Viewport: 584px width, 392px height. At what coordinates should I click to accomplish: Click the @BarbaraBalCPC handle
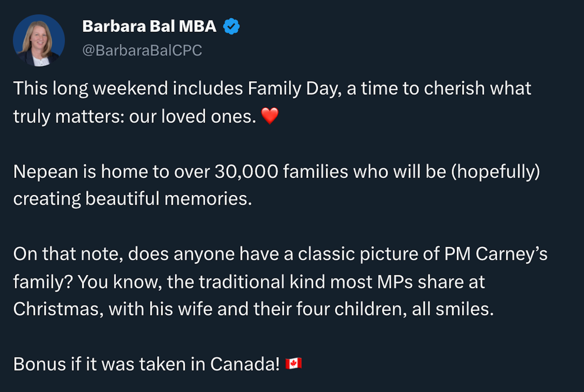(x=142, y=50)
